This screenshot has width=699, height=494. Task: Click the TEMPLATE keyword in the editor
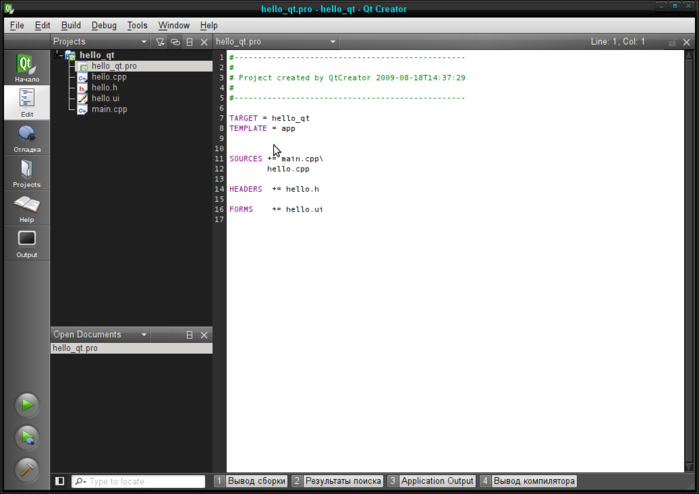pos(248,128)
